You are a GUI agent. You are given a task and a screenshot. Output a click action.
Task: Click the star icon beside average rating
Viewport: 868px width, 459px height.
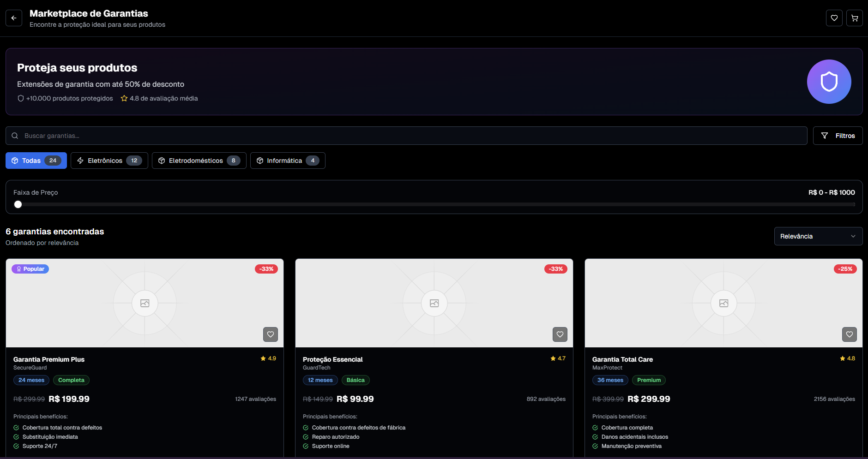coord(124,98)
